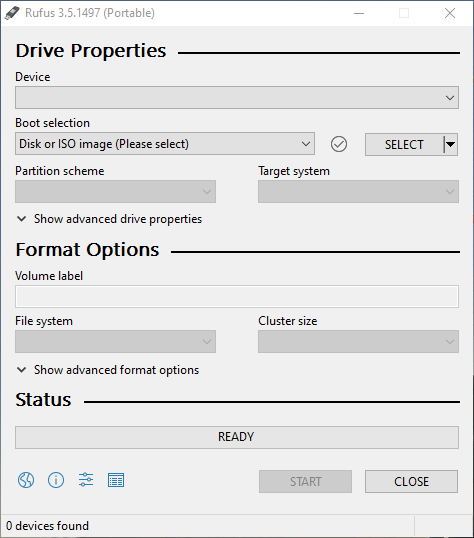Close the Rufus window with X

tap(450, 13)
